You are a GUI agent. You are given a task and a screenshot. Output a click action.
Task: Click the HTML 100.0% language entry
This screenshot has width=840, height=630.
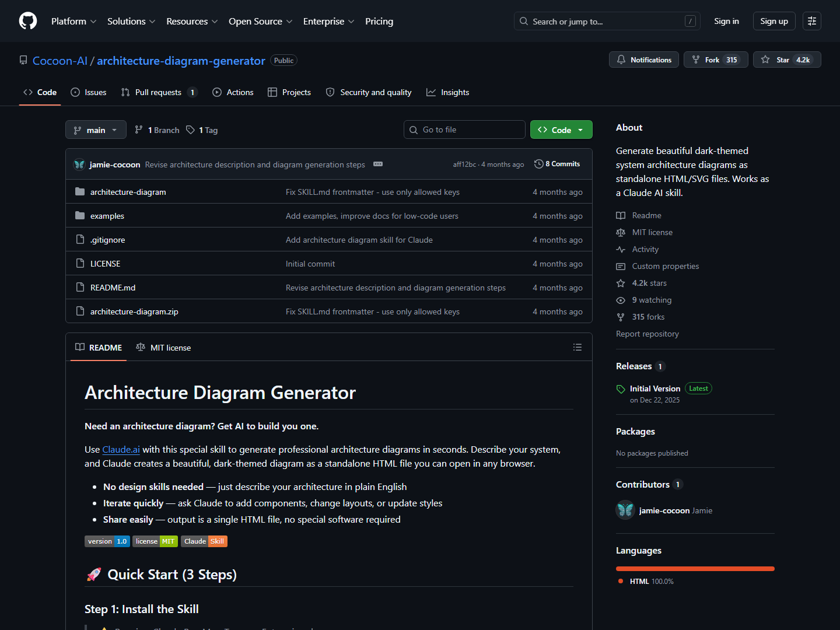coord(646,582)
